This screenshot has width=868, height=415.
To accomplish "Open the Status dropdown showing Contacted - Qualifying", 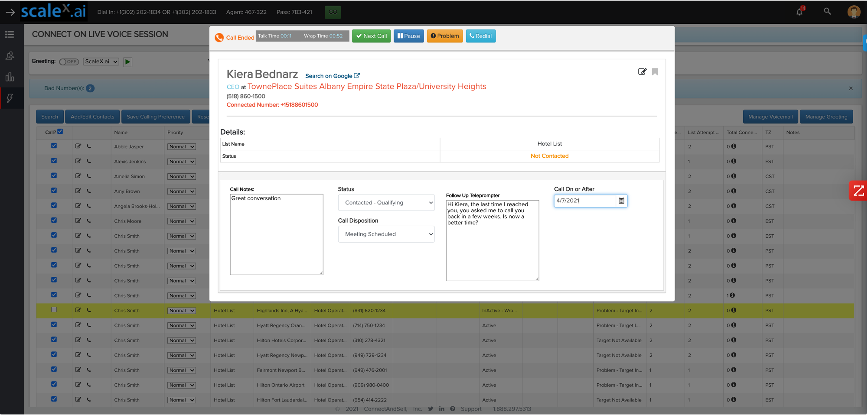I will pyautogui.click(x=386, y=203).
